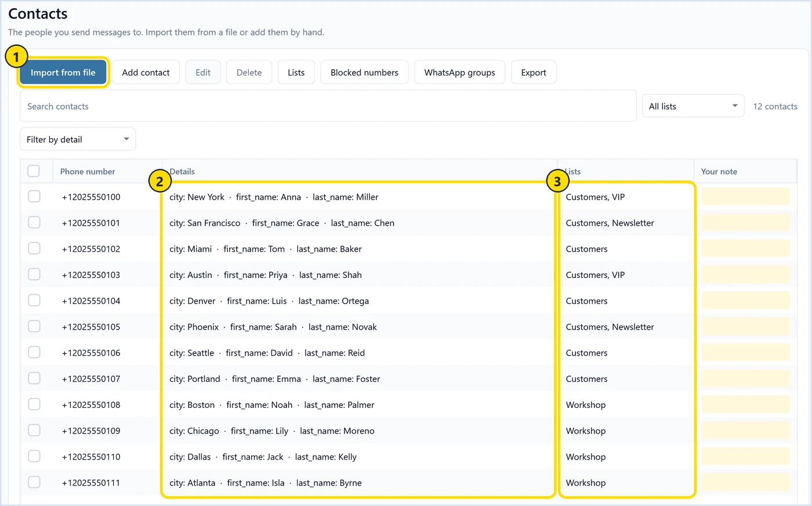Click the Lists cell for +12025550103
The image size is (812, 506).
596,275
